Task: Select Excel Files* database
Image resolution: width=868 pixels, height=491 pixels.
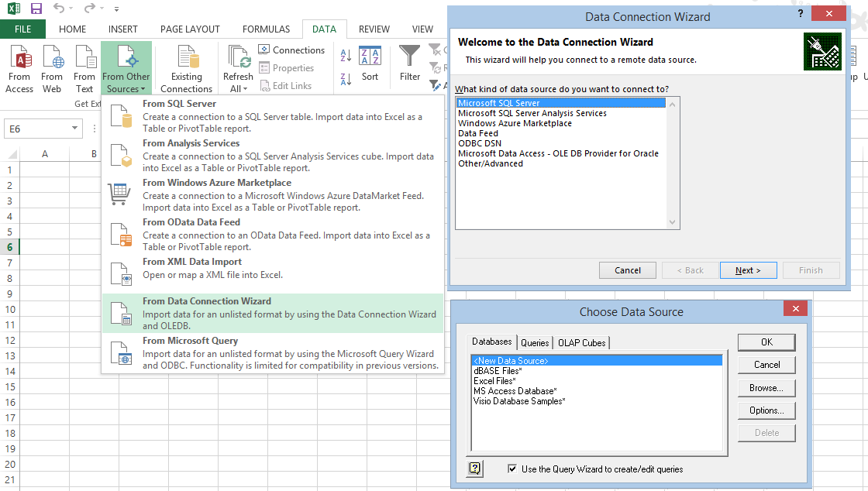Action: coord(597,381)
